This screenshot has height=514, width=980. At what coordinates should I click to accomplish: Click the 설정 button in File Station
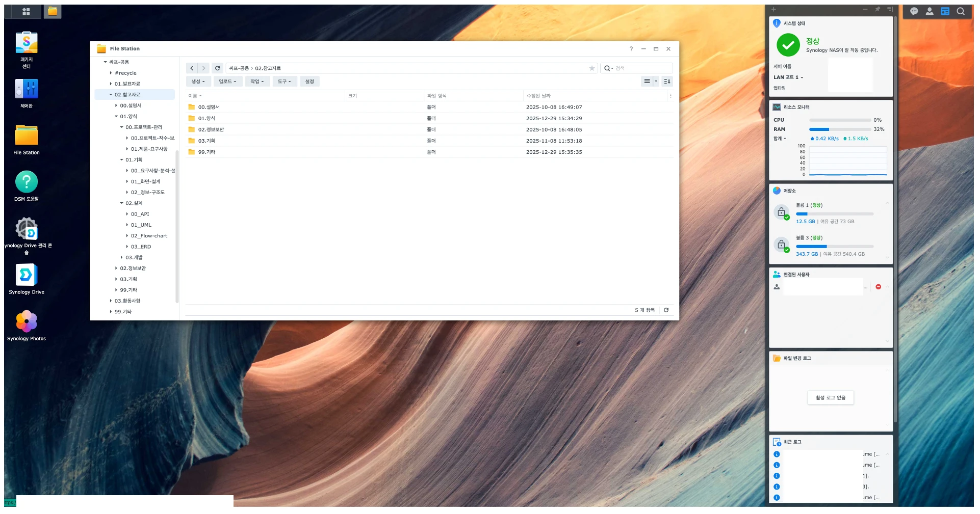pos(310,82)
